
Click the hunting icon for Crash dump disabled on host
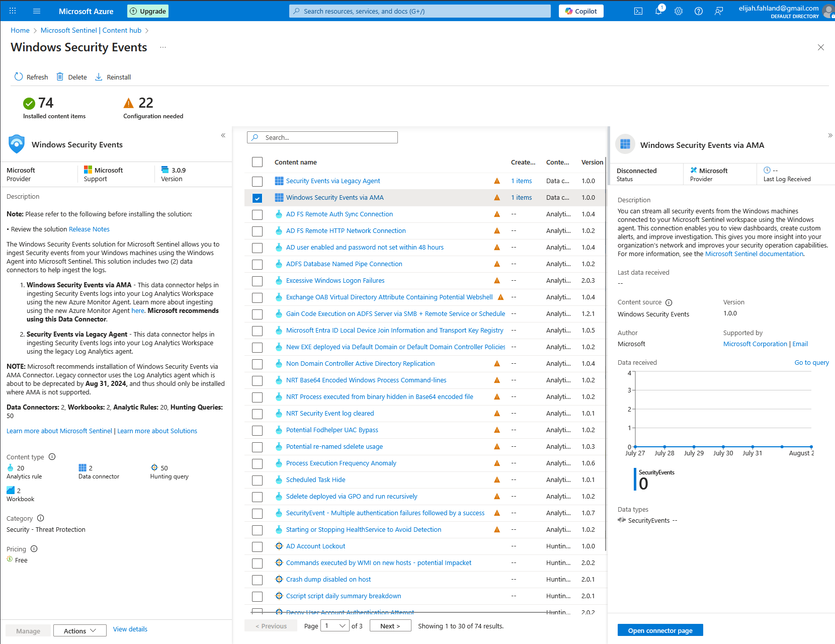tap(279, 579)
